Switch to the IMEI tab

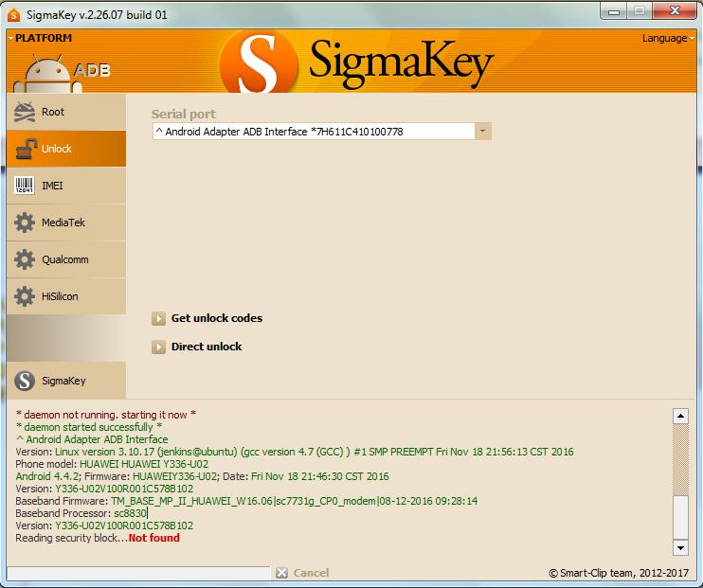66,186
